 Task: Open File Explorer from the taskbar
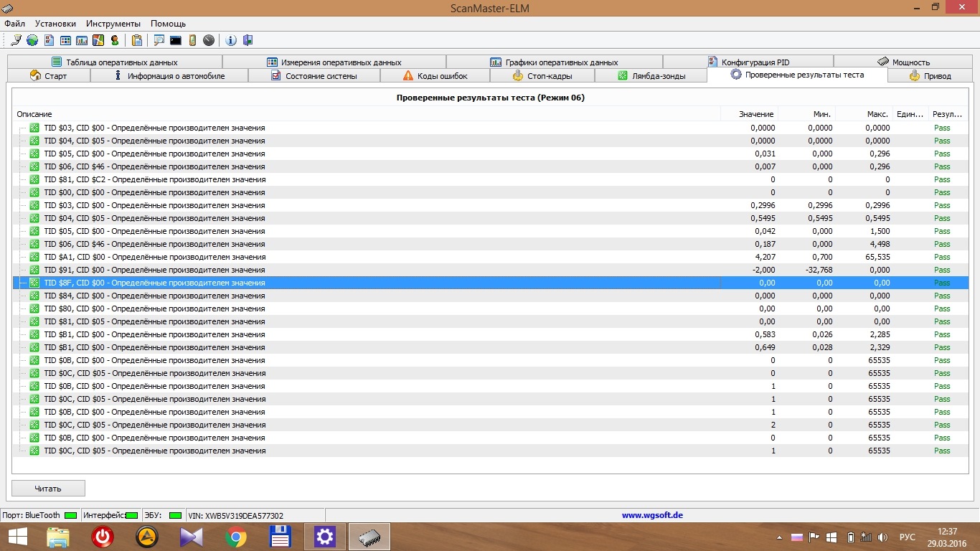point(59,537)
